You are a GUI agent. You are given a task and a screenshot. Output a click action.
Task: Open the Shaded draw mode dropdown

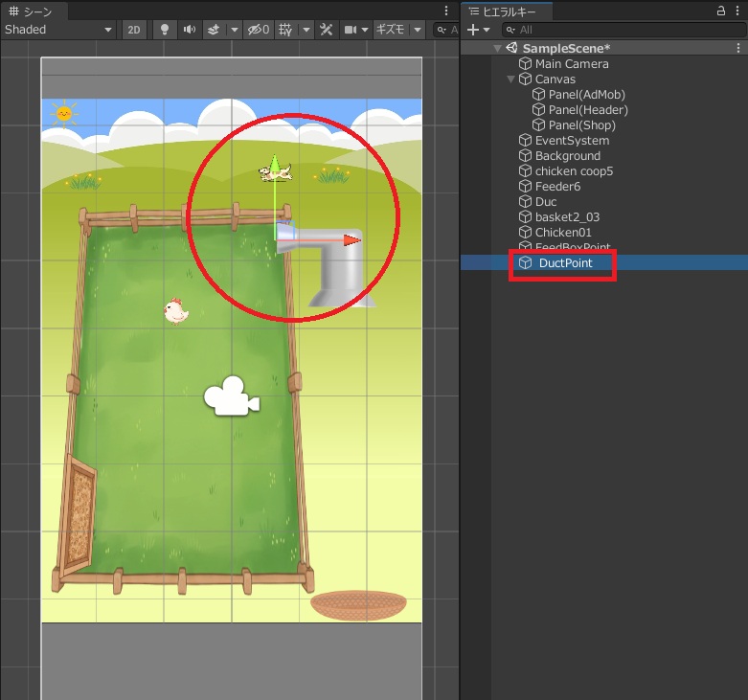58,30
